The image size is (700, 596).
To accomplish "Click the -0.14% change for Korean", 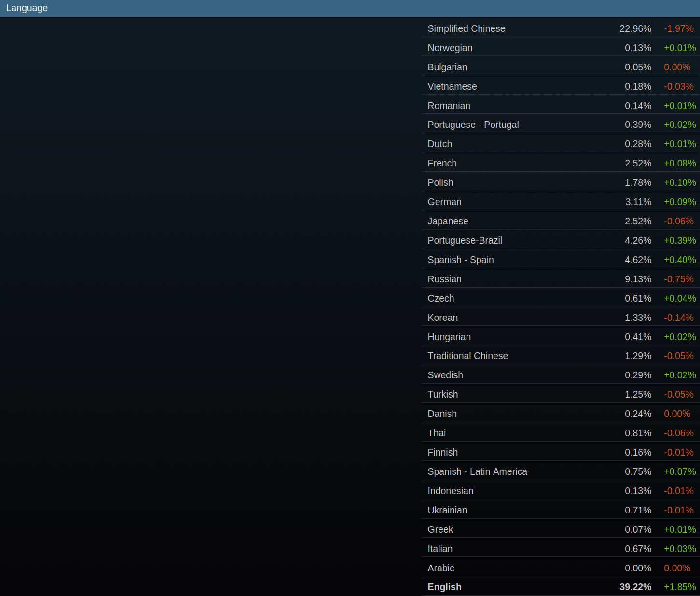I will point(679,318).
